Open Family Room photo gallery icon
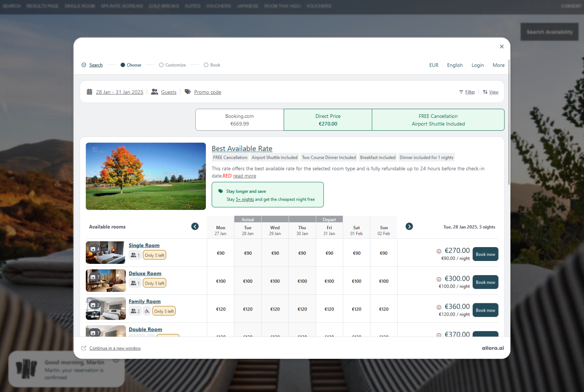This screenshot has height=392, width=584. (x=95, y=305)
